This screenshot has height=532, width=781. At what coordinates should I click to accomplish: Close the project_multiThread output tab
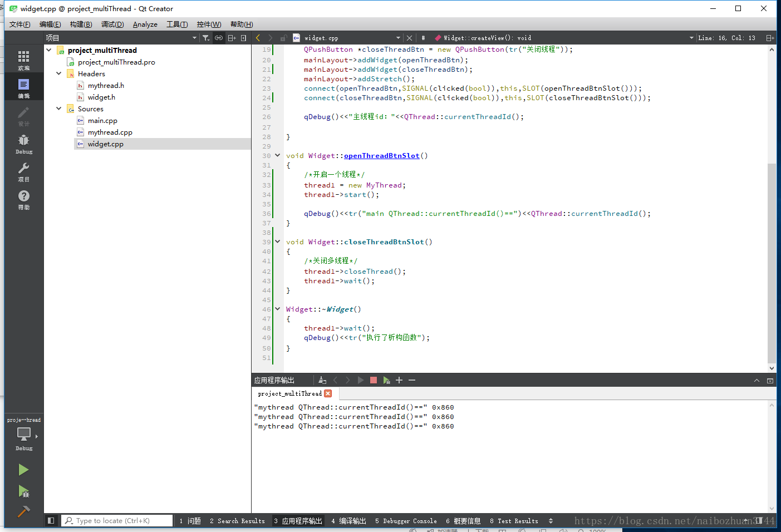tap(328, 393)
